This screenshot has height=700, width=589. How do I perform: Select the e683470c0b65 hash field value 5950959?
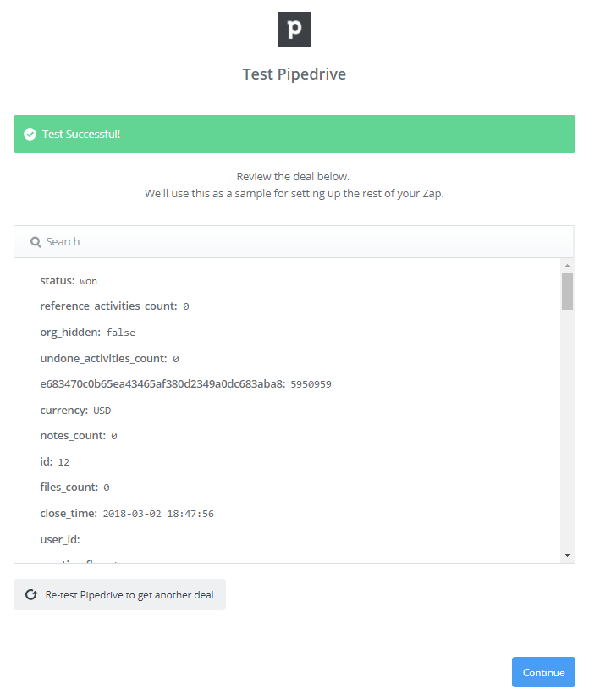311,384
